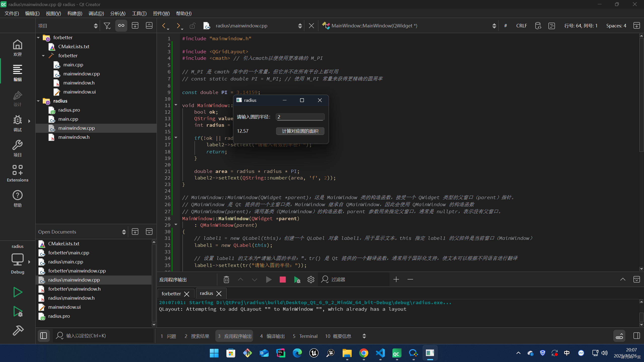
Task: Toggle the right sidebar visibility
Action: coord(636,336)
